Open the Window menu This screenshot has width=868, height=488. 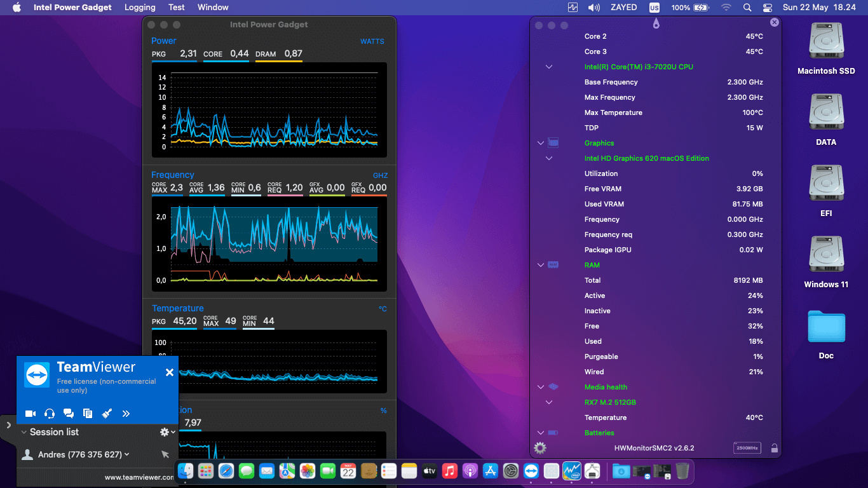point(213,7)
